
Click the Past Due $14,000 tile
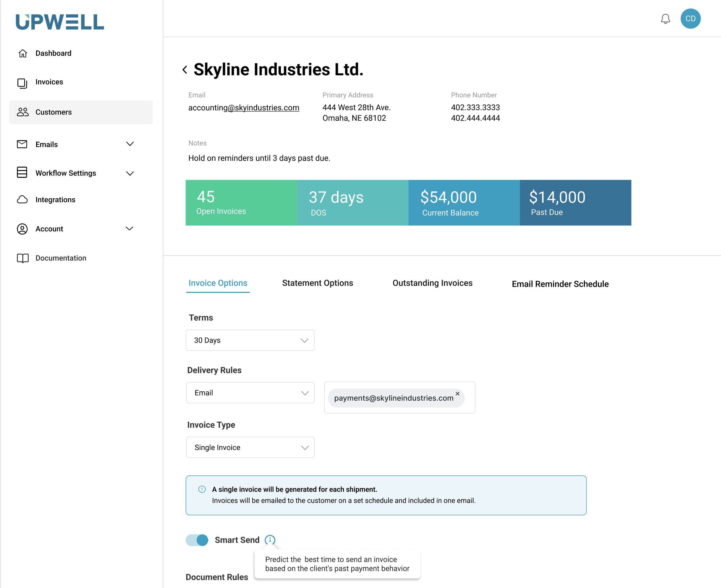tap(575, 202)
